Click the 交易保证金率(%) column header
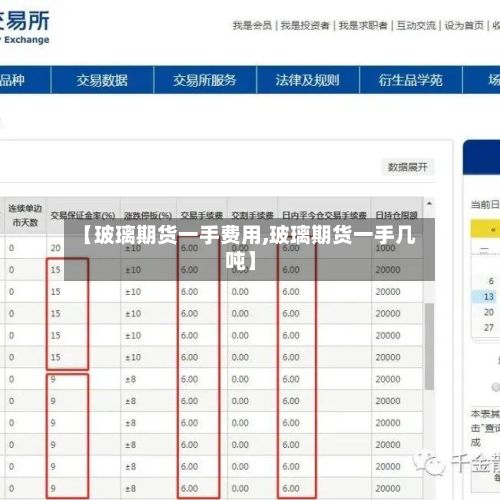The height and width of the screenshot is (500, 500). point(83,215)
